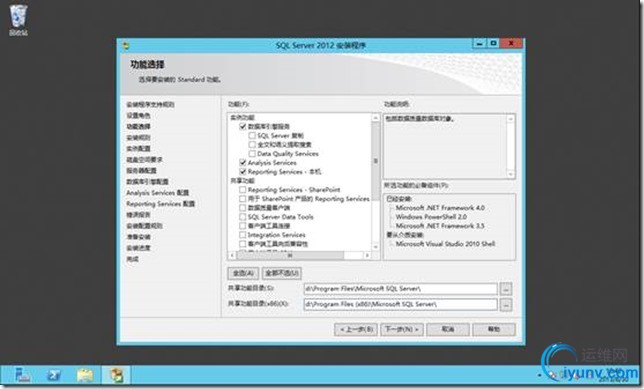Viewport: 644px width, 389px height.
Task: Click the feature list scroll left arrow
Action: coord(232,255)
